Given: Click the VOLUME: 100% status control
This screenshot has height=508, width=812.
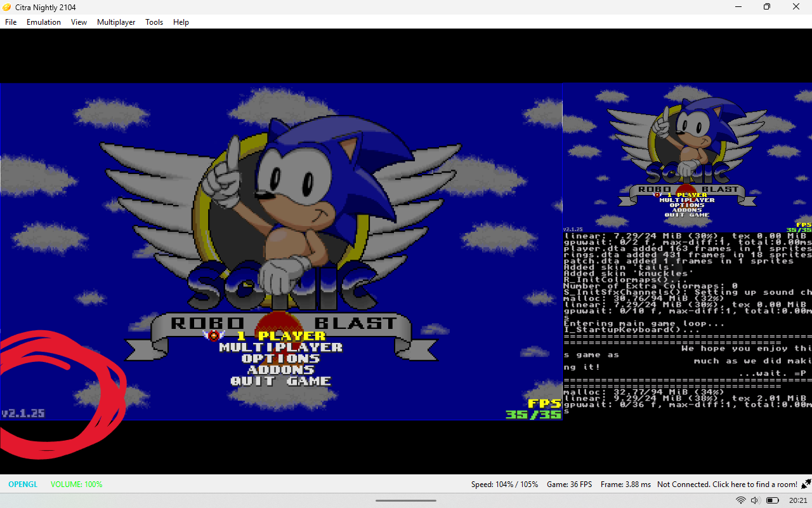Looking at the screenshot, I should (77, 485).
